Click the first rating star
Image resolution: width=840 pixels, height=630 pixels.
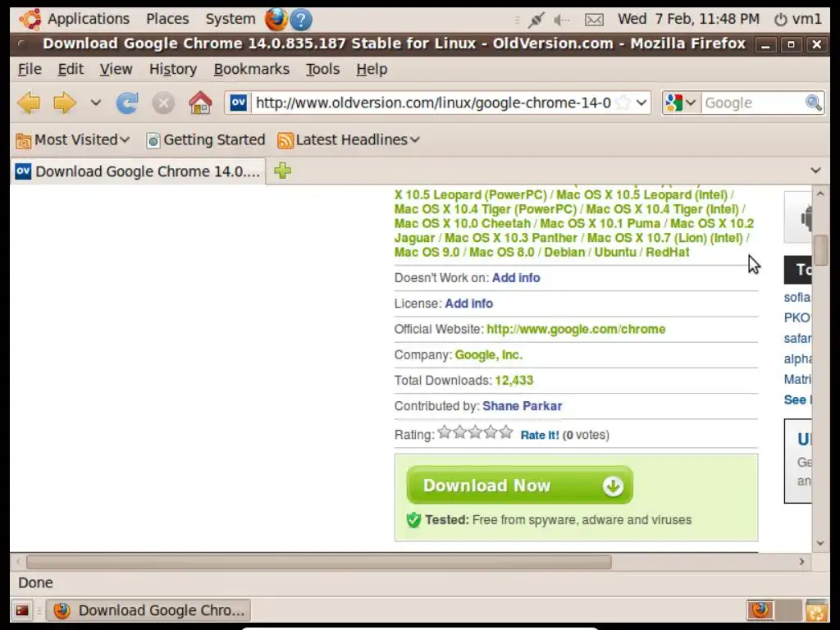(444, 431)
